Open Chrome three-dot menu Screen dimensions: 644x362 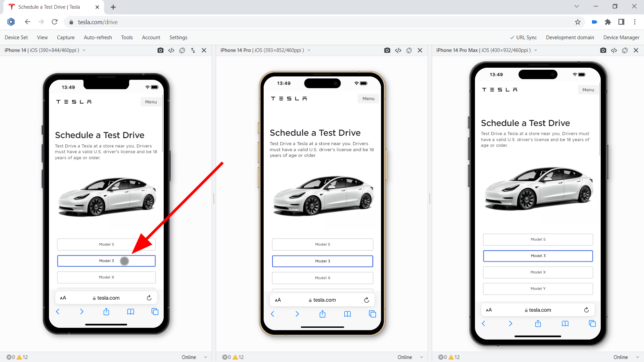[635, 22]
